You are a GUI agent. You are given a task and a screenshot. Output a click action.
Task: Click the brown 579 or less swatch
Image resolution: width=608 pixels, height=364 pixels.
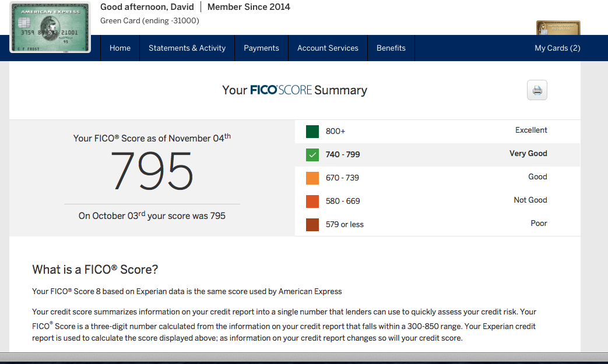[312, 225]
